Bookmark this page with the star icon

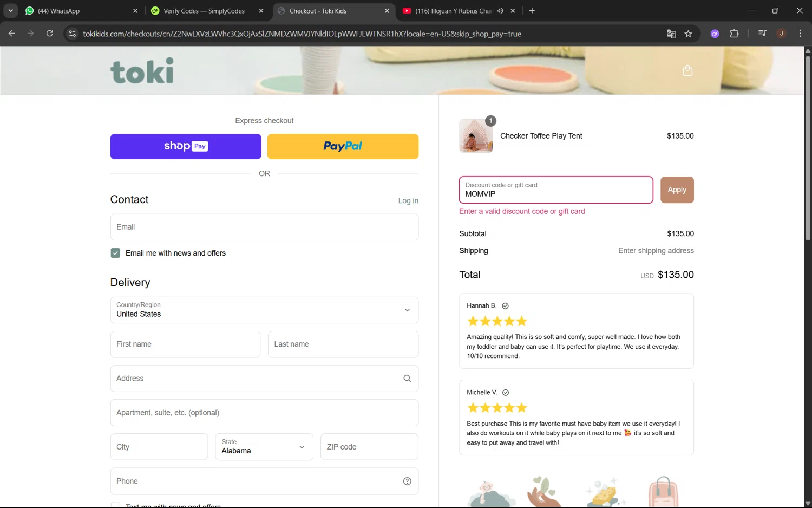688,34
